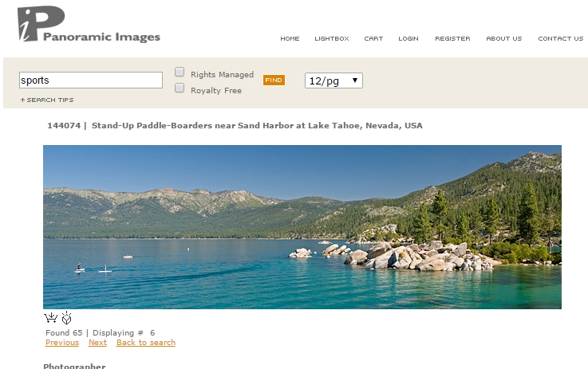Go to the HOME menu item

coord(290,38)
